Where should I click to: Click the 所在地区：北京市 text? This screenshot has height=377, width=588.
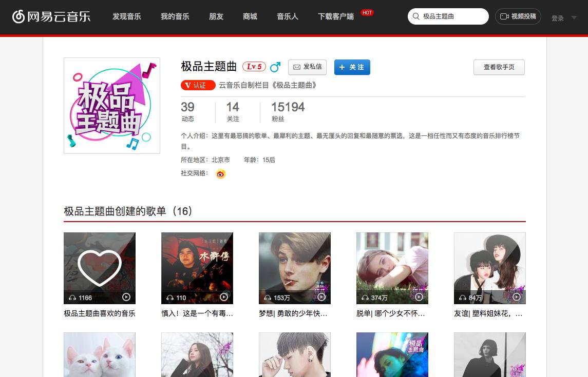pos(205,160)
